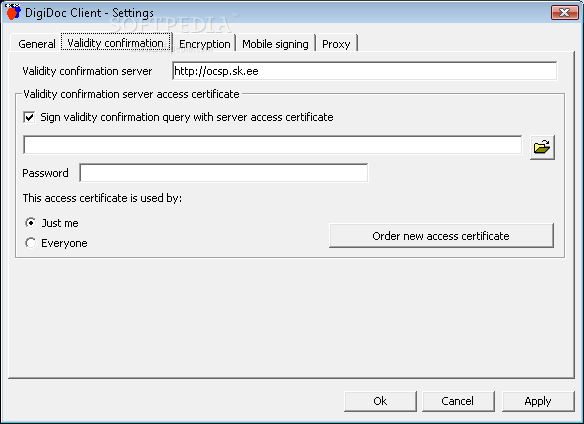Go to the Mobile signing tab
The width and height of the screenshot is (584, 424).
tap(275, 44)
